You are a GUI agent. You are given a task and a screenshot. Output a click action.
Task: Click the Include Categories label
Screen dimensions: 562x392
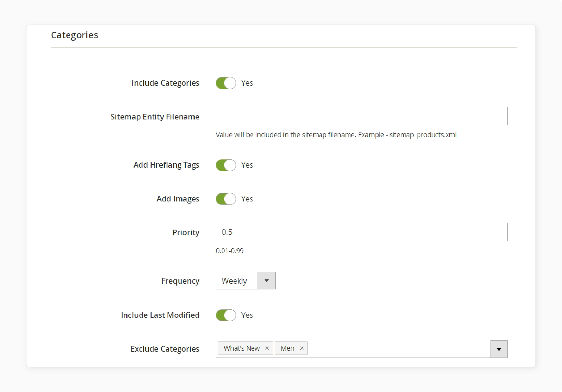(165, 83)
